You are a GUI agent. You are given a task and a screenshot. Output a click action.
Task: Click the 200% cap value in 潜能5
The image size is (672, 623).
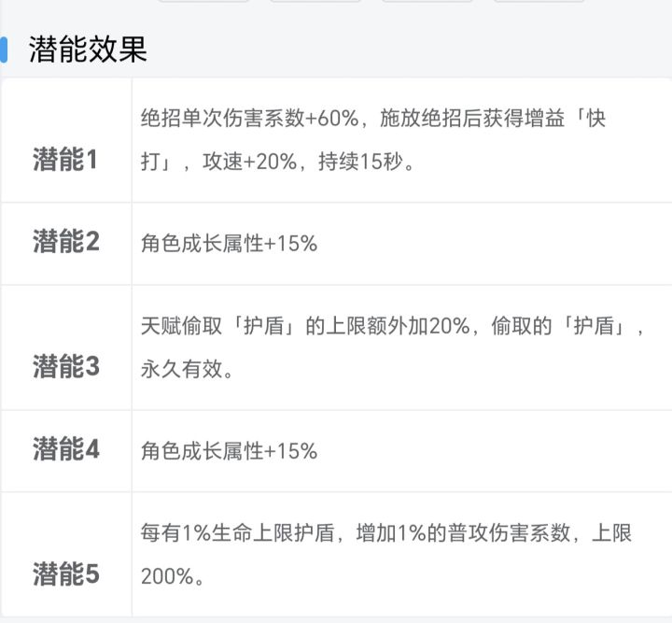click(168, 575)
